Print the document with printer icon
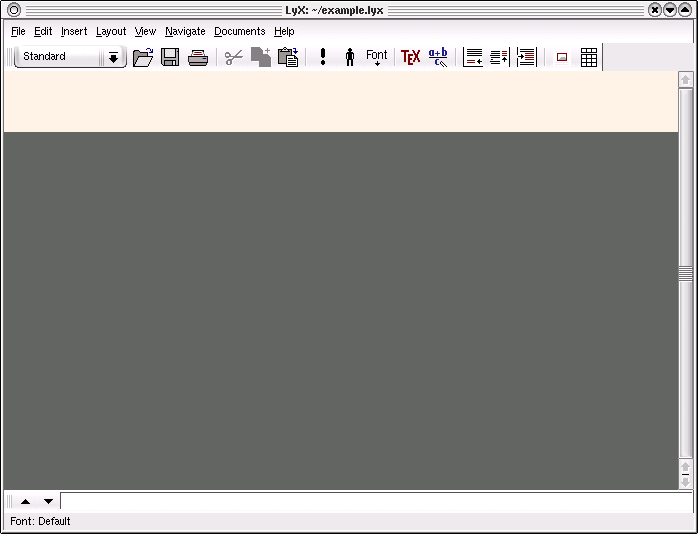Image resolution: width=698 pixels, height=534 pixels. pos(198,57)
